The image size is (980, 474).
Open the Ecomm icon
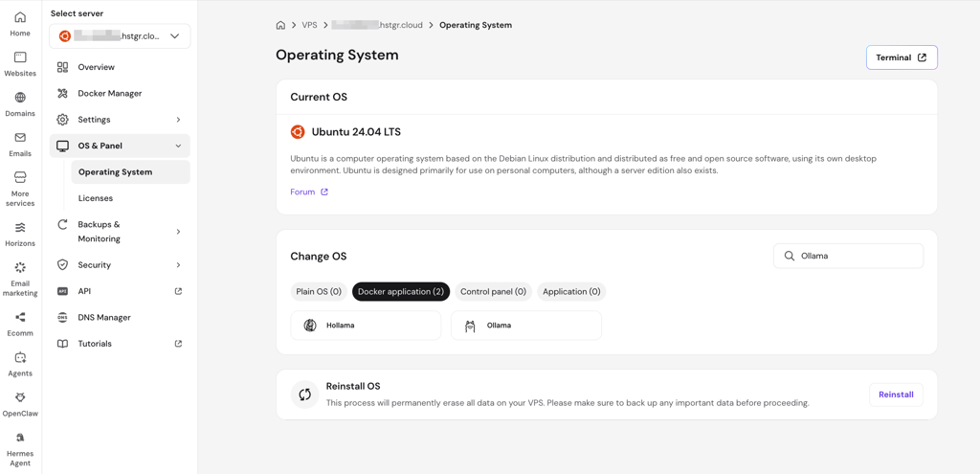pos(20,318)
